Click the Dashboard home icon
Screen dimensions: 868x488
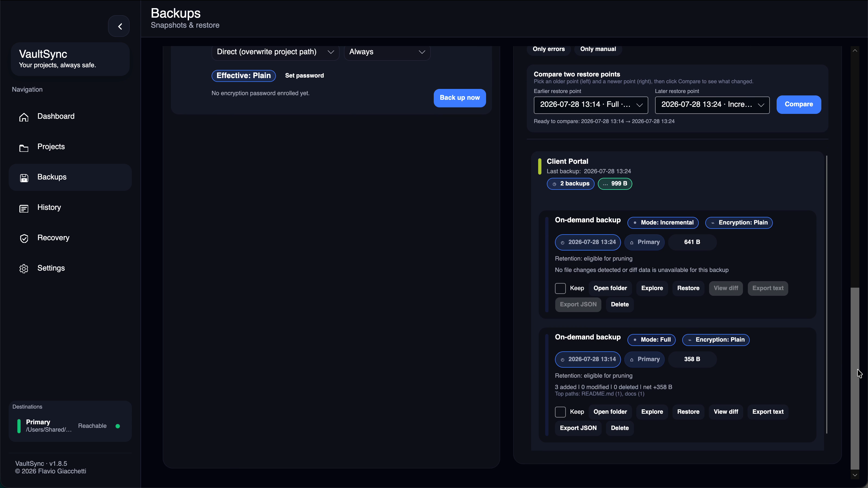24,117
